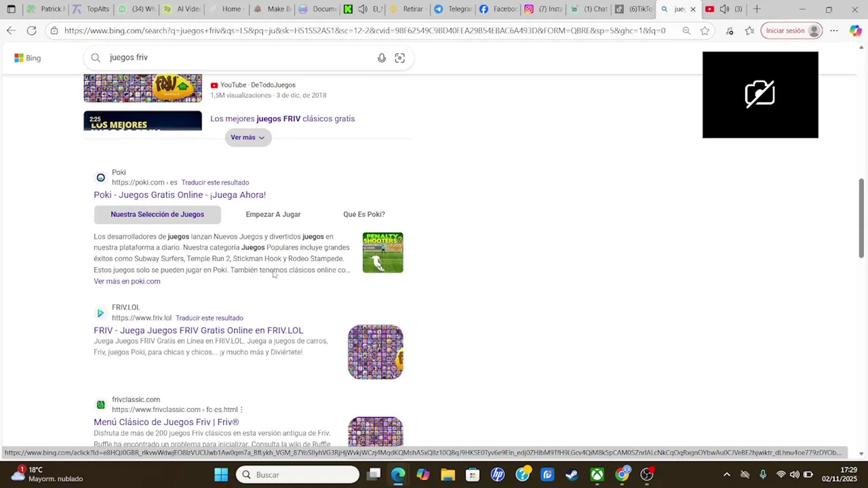Switch to TopAlts tab

pyautogui.click(x=91, y=9)
